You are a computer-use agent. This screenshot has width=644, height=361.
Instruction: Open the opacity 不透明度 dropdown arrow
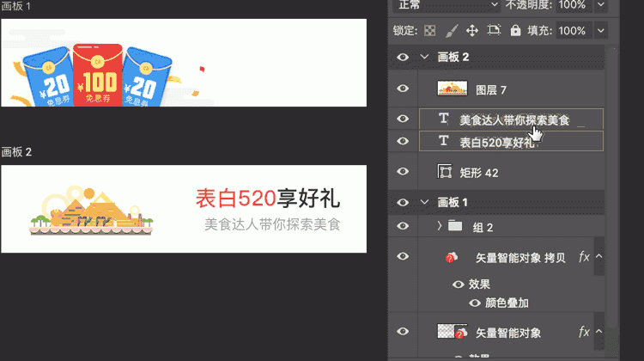coord(601,4)
